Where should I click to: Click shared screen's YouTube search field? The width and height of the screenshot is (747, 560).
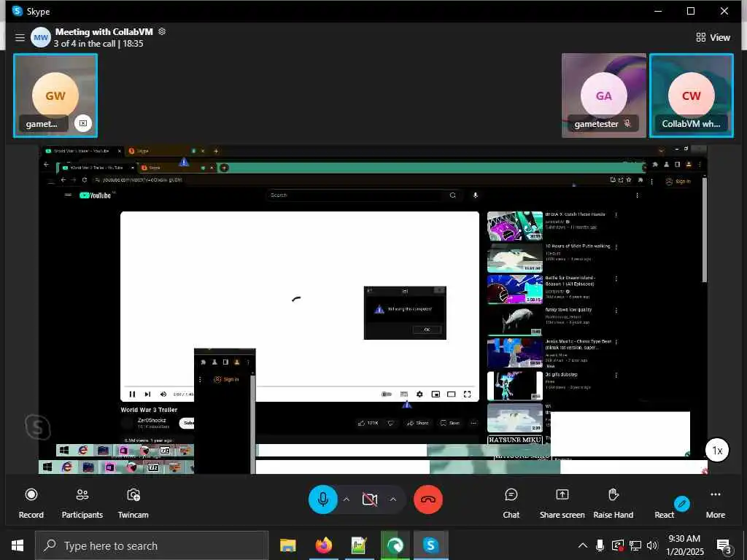pos(356,195)
